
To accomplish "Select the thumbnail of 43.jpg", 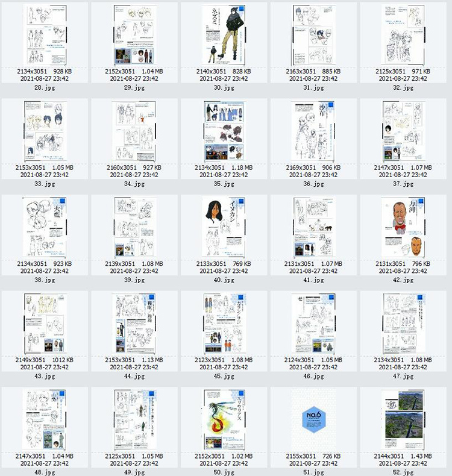I will tap(45, 324).
